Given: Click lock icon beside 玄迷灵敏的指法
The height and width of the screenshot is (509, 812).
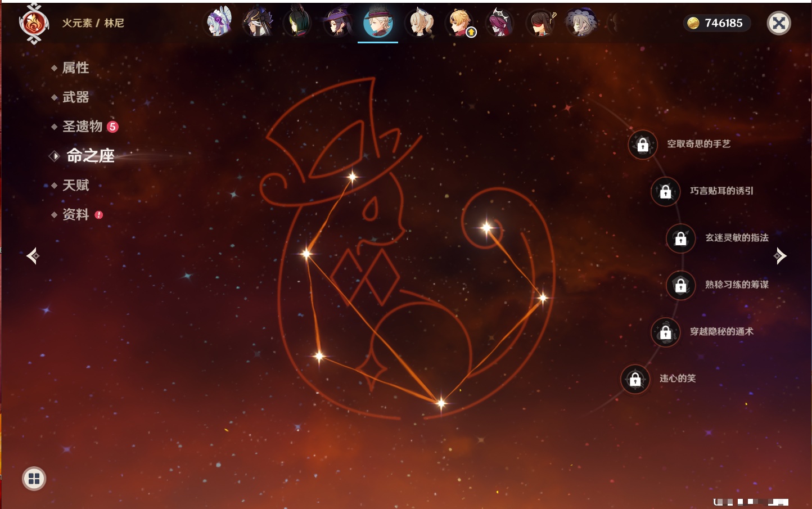Looking at the screenshot, I should tap(681, 238).
